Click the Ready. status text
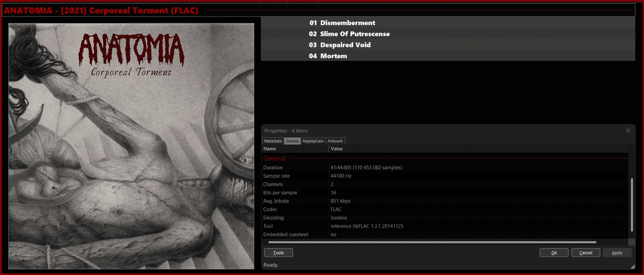 [x=271, y=265]
